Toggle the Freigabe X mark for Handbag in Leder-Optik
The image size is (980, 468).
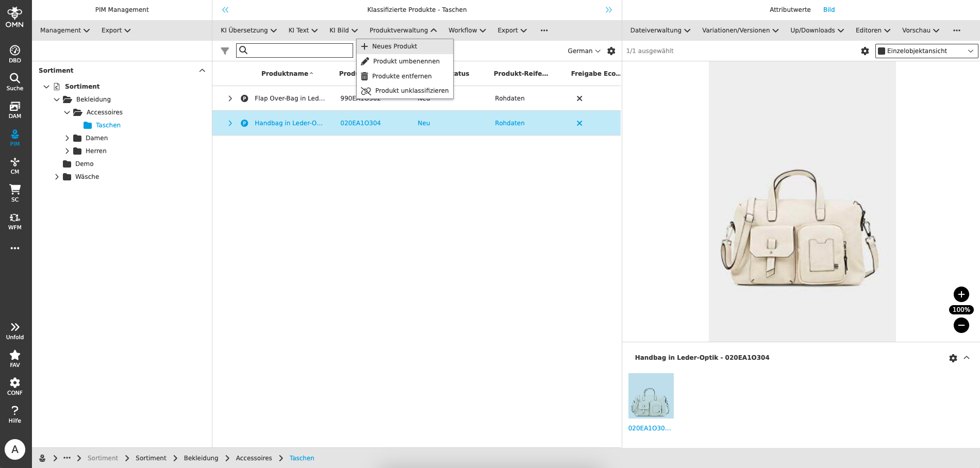[x=579, y=123]
